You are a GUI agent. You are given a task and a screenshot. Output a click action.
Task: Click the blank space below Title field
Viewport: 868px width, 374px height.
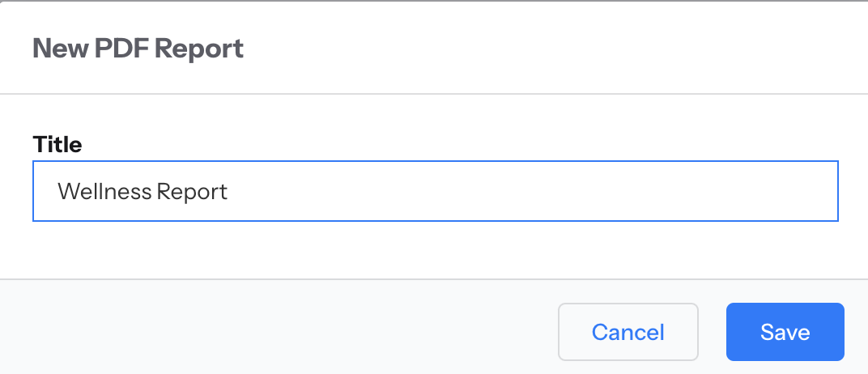pos(434,250)
